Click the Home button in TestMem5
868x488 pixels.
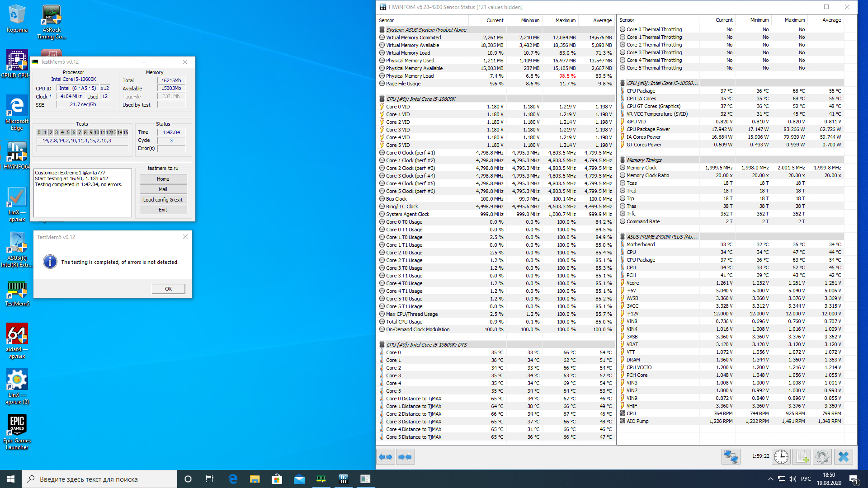(163, 179)
